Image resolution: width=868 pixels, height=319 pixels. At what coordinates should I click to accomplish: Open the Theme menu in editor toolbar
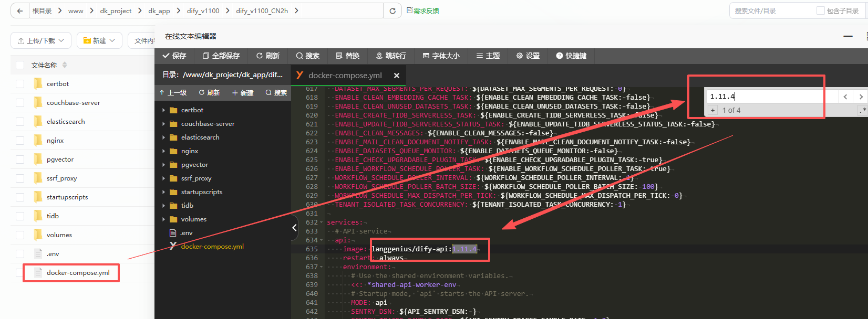pyautogui.click(x=488, y=56)
